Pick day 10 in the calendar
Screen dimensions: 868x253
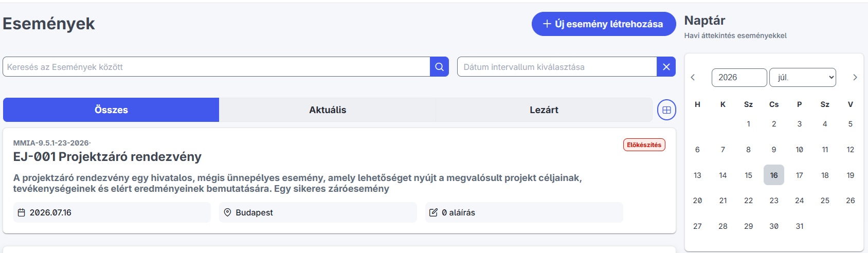800,150
